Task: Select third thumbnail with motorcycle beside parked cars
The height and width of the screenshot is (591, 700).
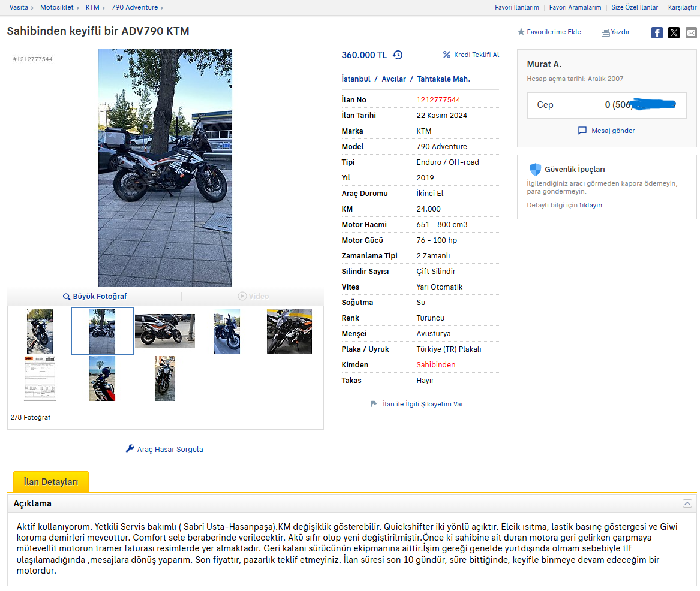Action: [x=165, y=331]
